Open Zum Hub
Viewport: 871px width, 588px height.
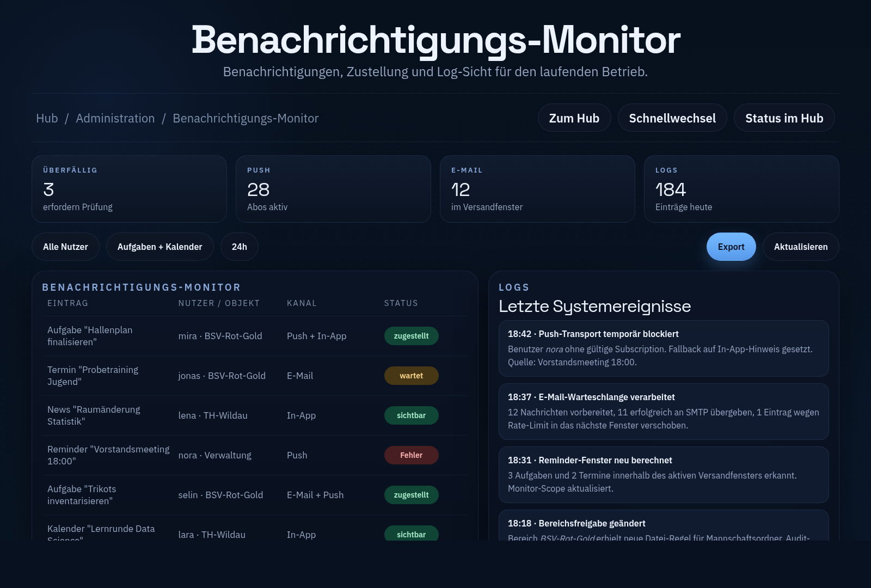coord(574,118)
